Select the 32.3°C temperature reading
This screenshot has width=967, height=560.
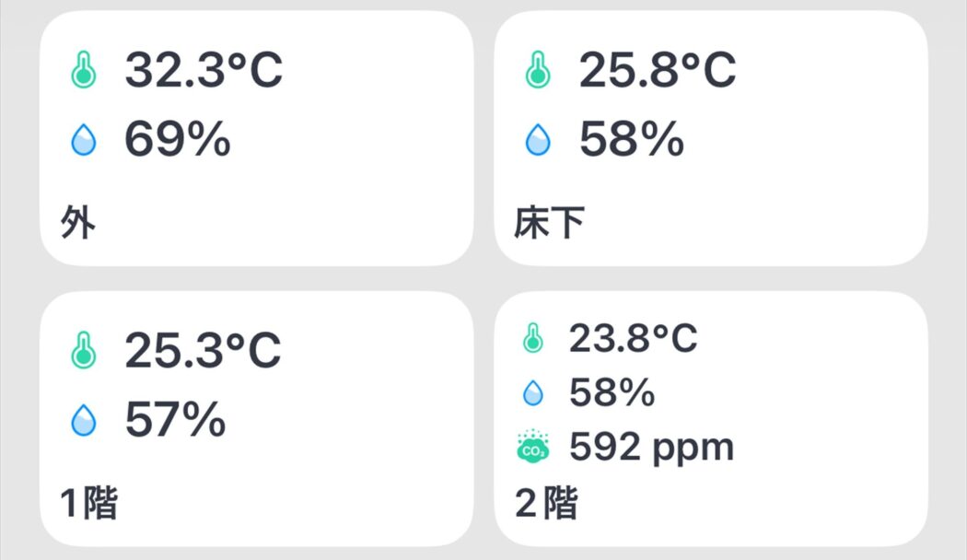pos(204,70)
